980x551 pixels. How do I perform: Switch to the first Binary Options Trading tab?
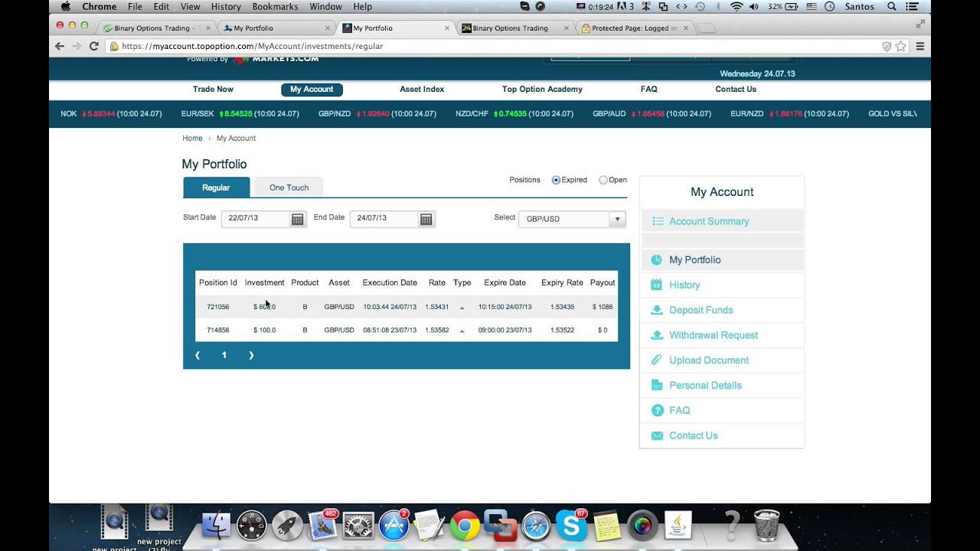click(x=155, y=28)
